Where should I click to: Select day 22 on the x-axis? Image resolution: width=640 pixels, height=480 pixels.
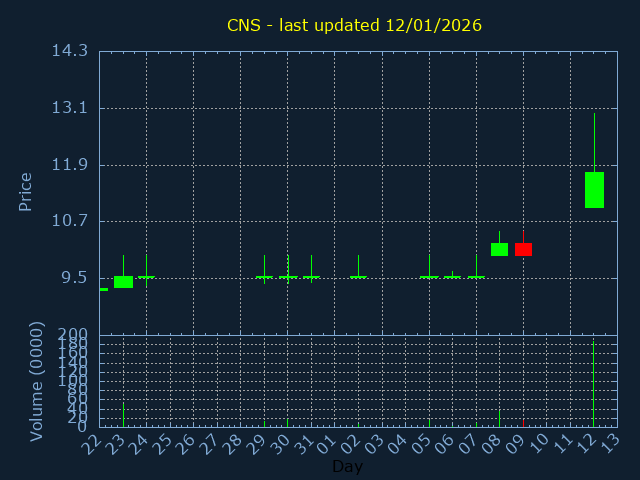tap(93, 444)
